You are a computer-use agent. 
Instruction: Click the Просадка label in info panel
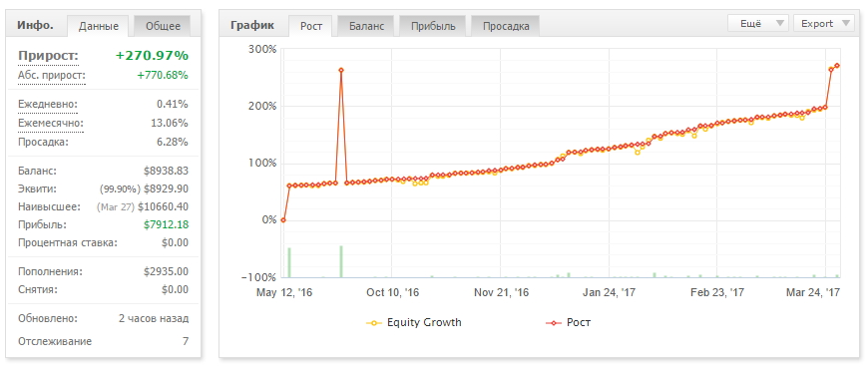pyautogui.click(x=43, y=143)
